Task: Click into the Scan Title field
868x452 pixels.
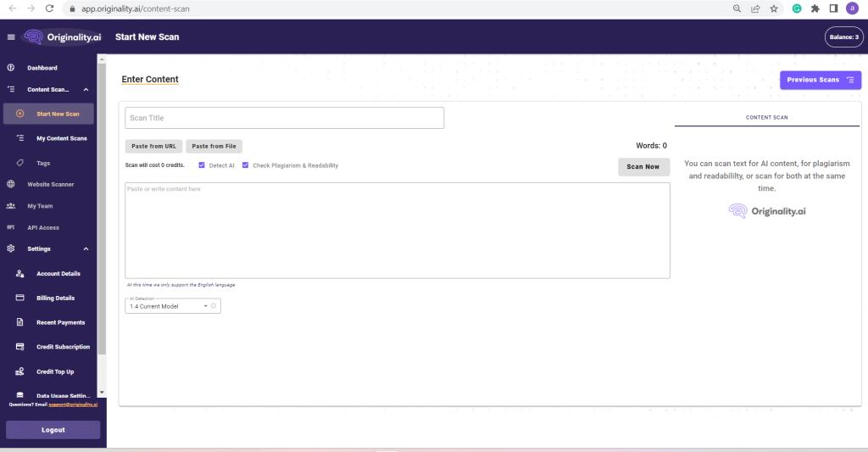Action: [x=285, y=118]
